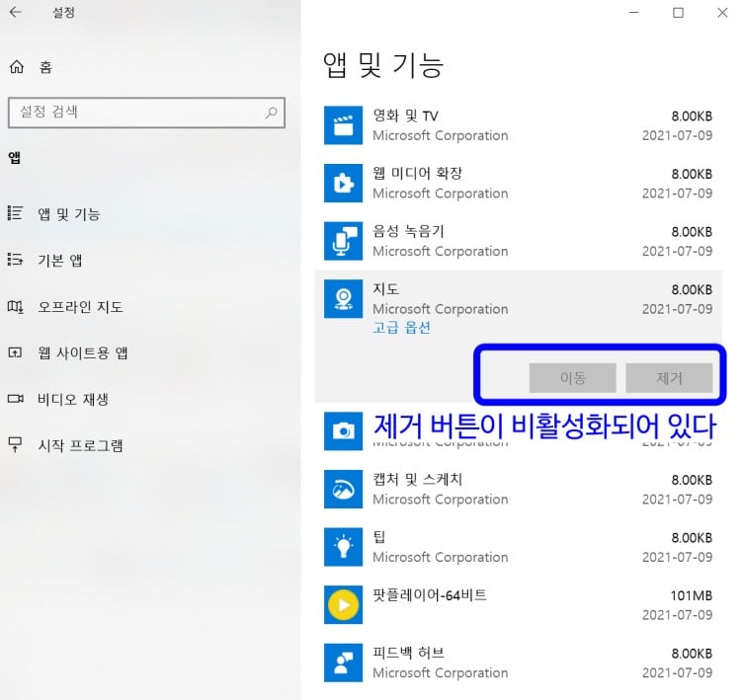Select the 웹 미디어 확장 app icon
The height and width of the screenshot is (700, 741).
(343, 183)
